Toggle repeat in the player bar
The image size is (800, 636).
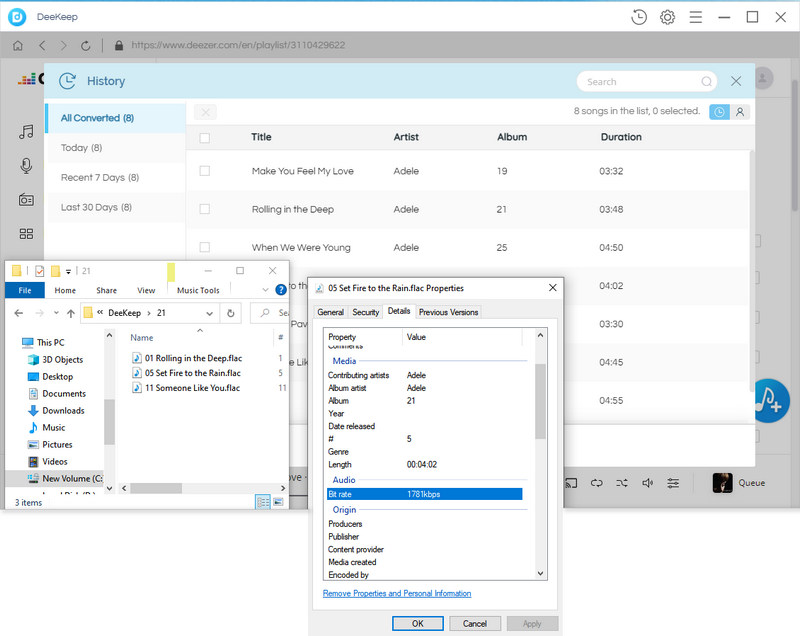596,482
